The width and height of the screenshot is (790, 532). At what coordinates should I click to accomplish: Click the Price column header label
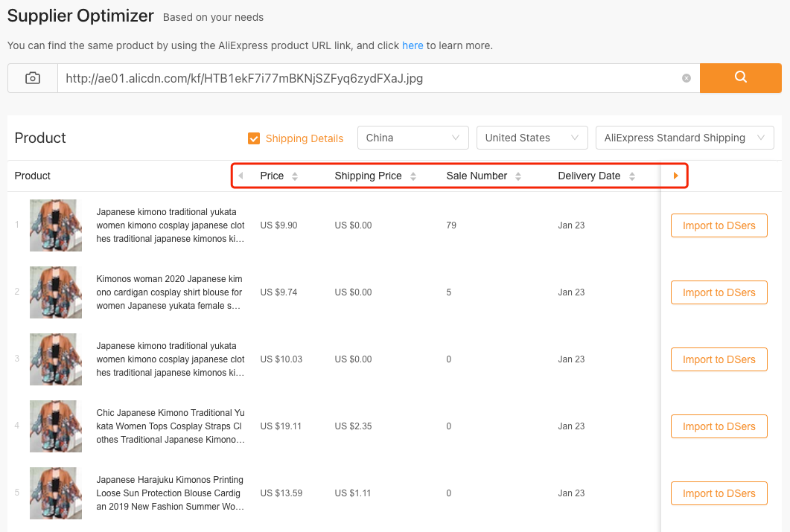coord(272,176)
